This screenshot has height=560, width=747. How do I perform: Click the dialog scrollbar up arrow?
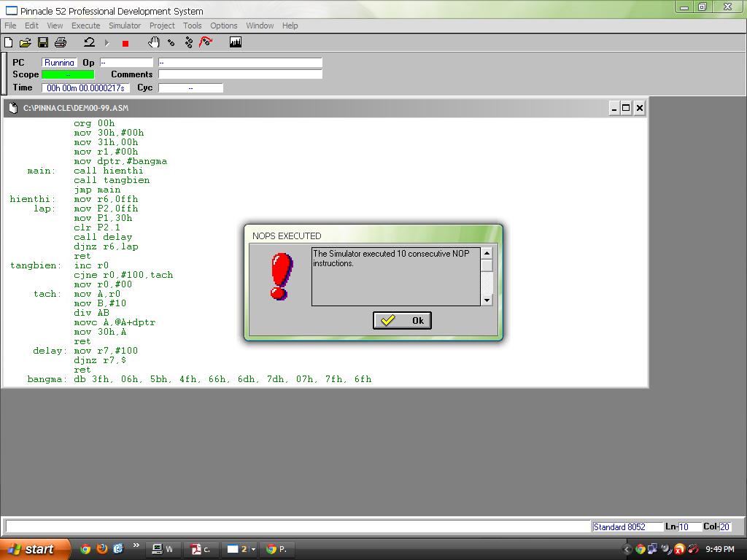point(487,253)
